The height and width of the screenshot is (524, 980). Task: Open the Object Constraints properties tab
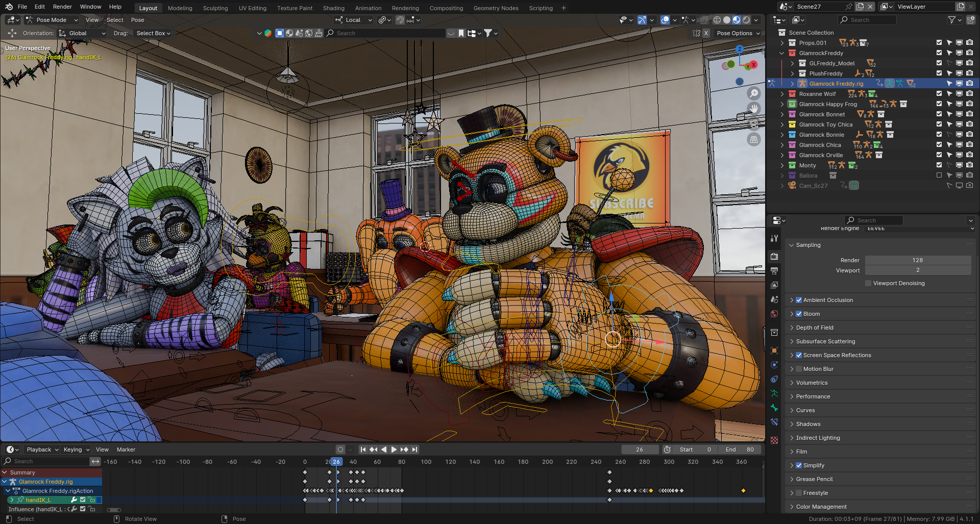pyautogui.click(x=774, y=379)
